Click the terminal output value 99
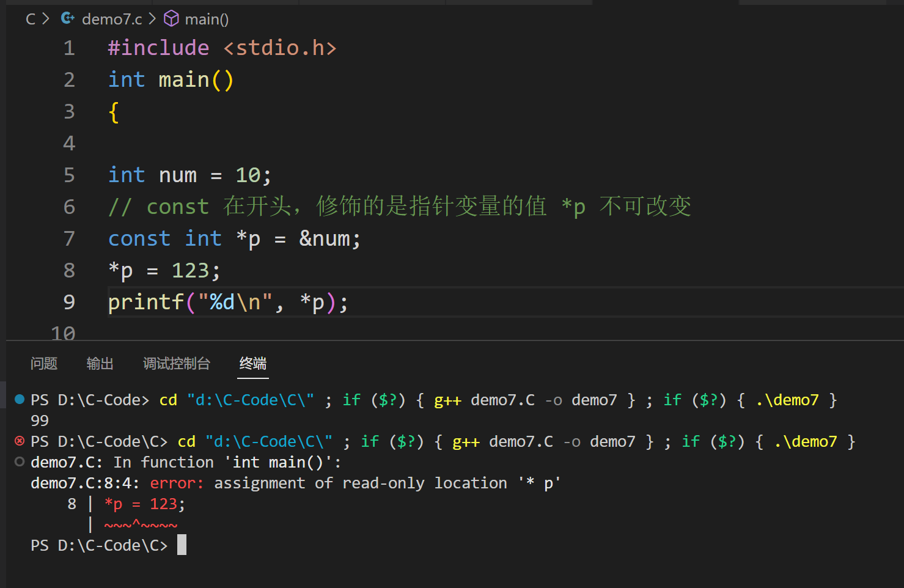The height and width of the screenshot is (588, 904). coord(40,421)
